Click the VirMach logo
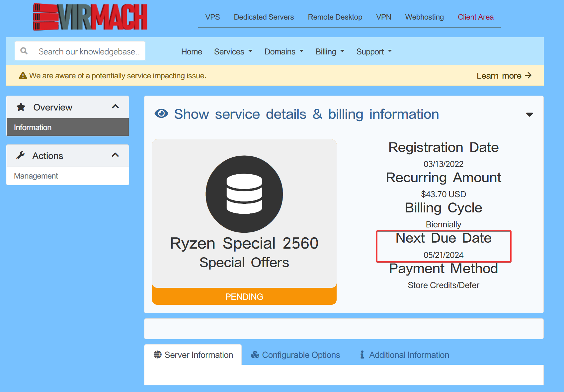The height and width of the screenshot is (392, 564). [90, 17]
